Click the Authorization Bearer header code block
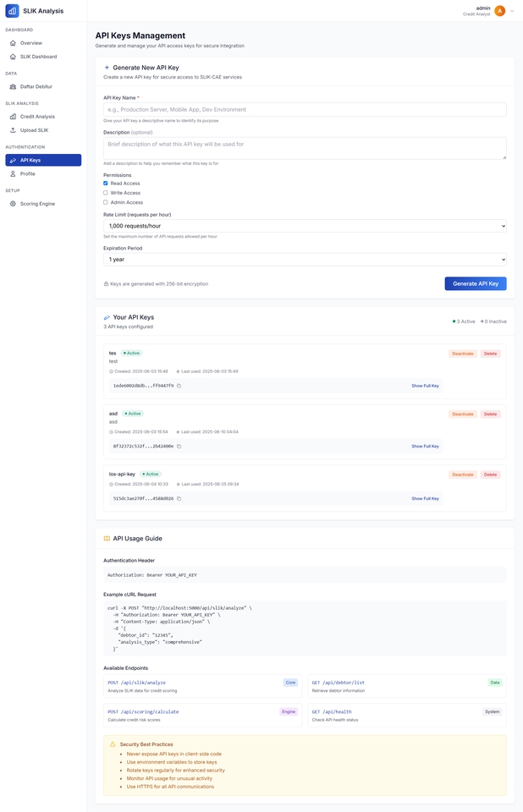 pyautogui.click(x=305, y=575)
